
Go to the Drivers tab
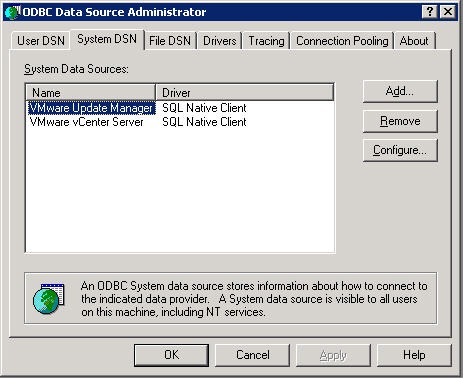220,41
